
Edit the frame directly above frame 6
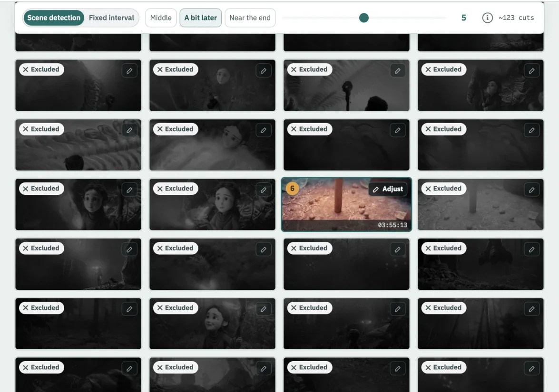398,130
